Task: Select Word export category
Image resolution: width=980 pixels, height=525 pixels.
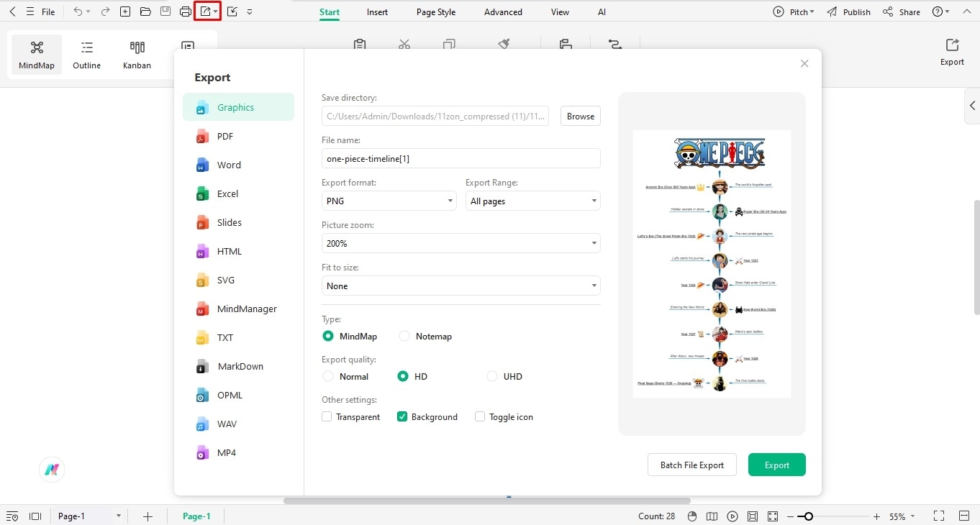Action: pyautogui.click(x=238, y=165)
